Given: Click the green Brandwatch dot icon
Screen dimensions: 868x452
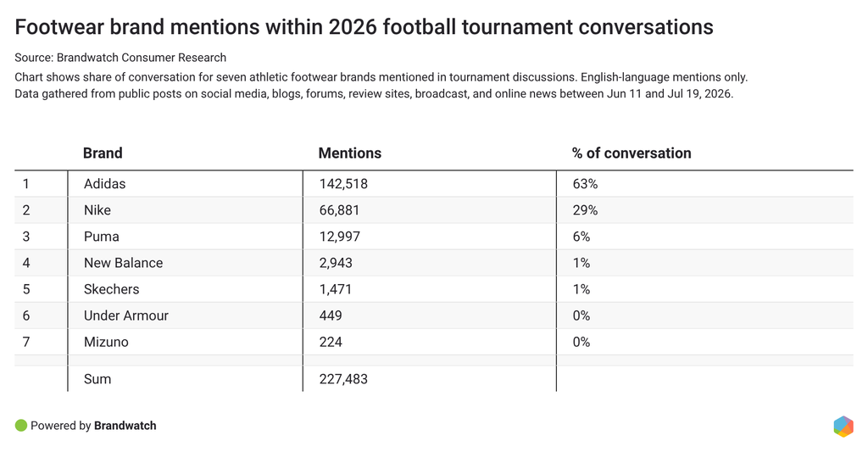Looking at the screenshot, I should (21, 426).
